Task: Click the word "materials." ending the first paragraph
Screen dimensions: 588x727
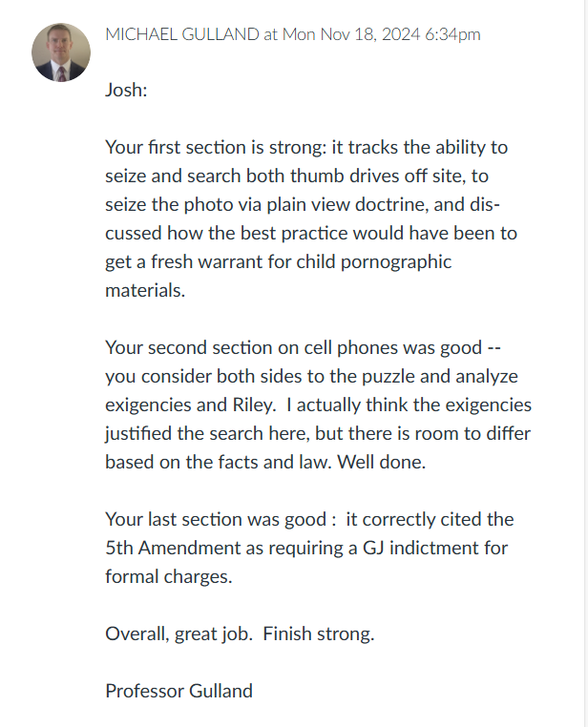Action: click(x=145, y=291)
